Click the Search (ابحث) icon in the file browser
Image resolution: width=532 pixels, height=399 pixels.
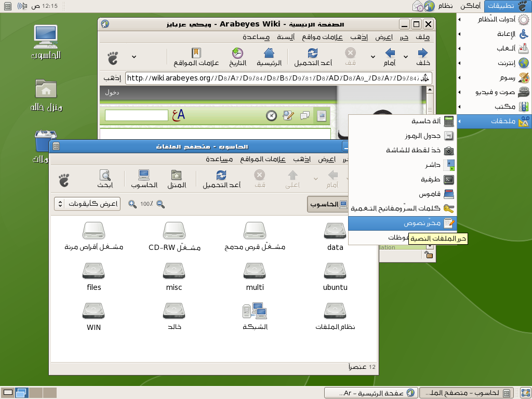(x=105, y=179)
